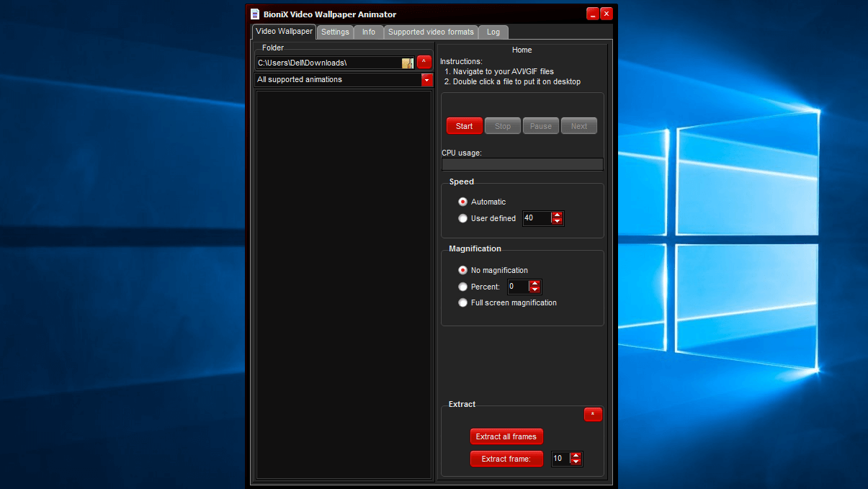Enable User defined speed option
The image size is (868, 489).
click(x=463, y=218)
